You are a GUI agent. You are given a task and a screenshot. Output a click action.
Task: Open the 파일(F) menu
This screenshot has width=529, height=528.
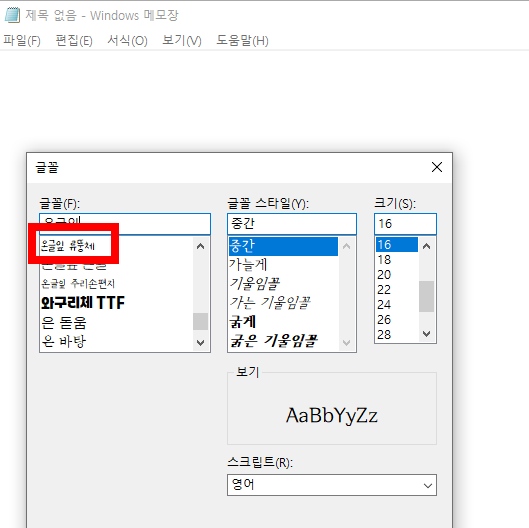pyautogui.click(x=22, y=40)
